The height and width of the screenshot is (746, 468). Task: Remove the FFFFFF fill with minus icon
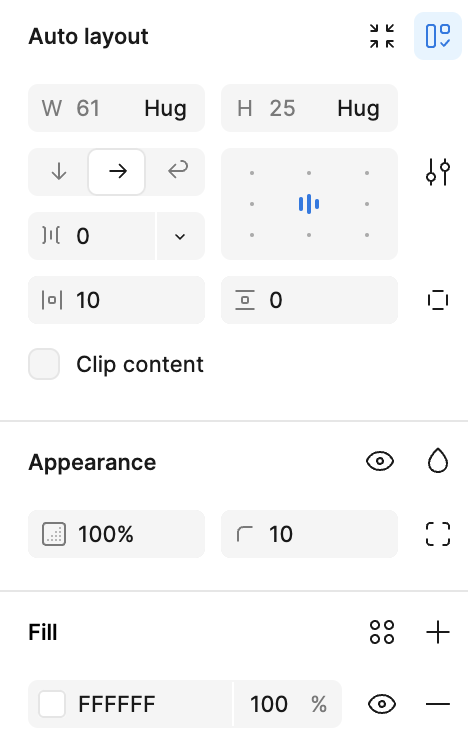point(438,704)
